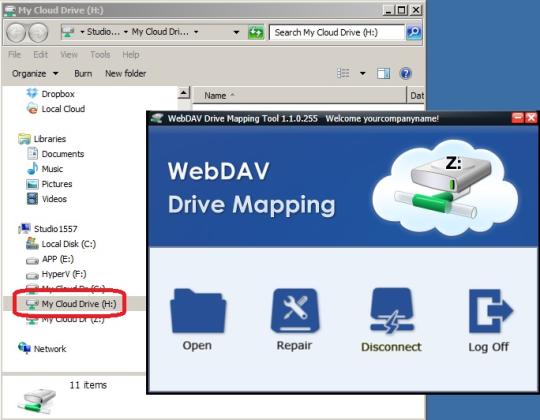540x420 pixels.
Task: Click the green Refresh button
Action: [x=256, y=32]
